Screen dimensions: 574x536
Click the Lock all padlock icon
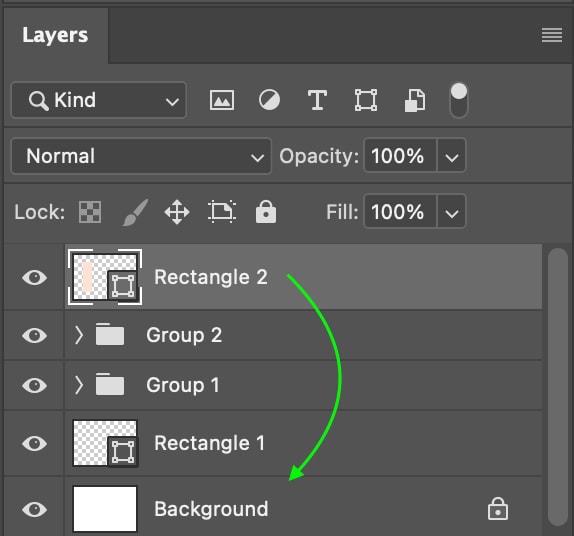[x=266, y=212]
